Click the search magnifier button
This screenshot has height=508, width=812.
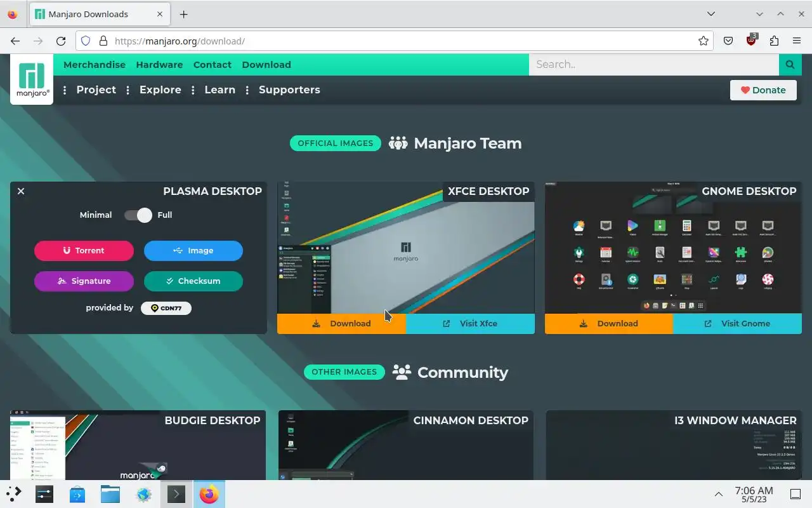pos(790,64)
